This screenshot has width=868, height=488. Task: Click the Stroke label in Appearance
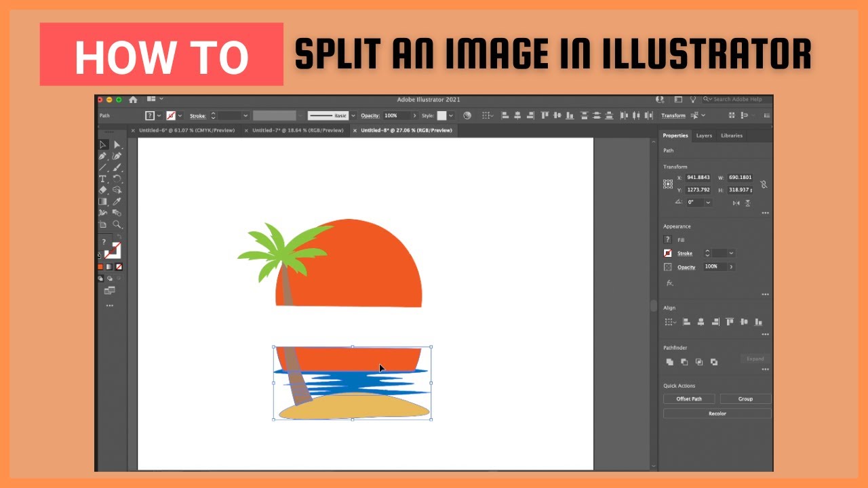[685, 253]
